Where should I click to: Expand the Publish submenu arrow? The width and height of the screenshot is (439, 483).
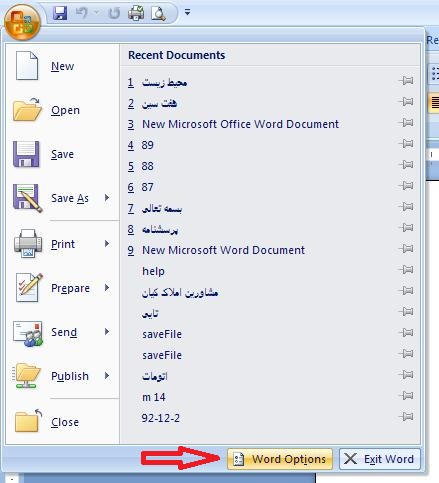(x=107, y=376)
